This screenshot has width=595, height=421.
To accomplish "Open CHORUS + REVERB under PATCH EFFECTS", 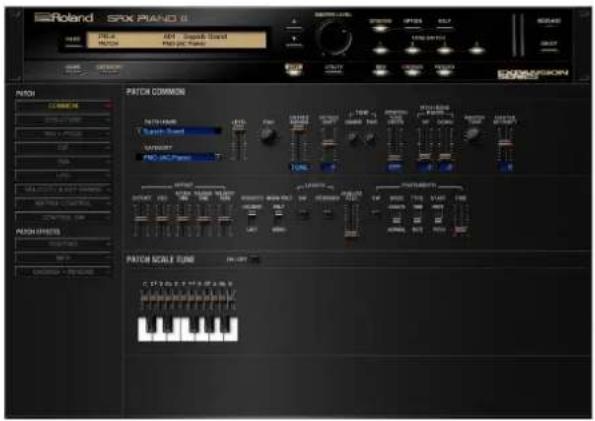I will pyautogui.click(x=63, y=272).
